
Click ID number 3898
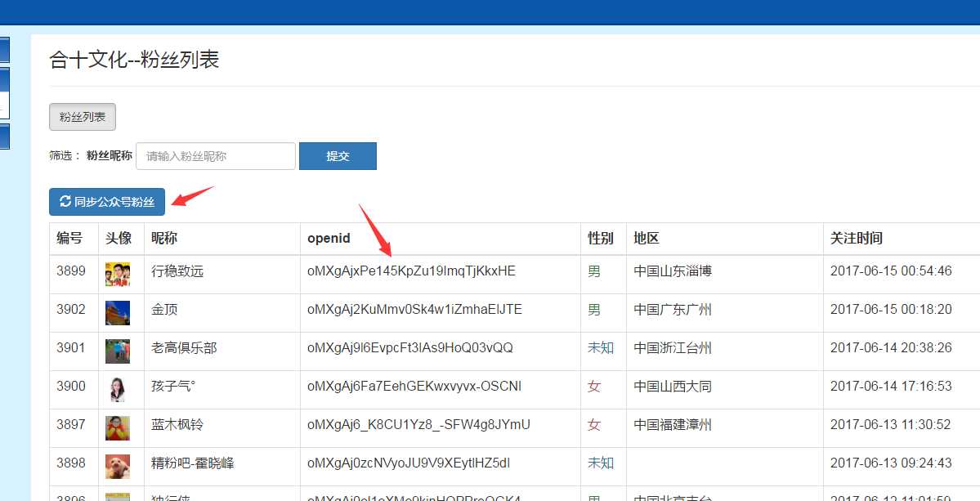coord(71,463)
